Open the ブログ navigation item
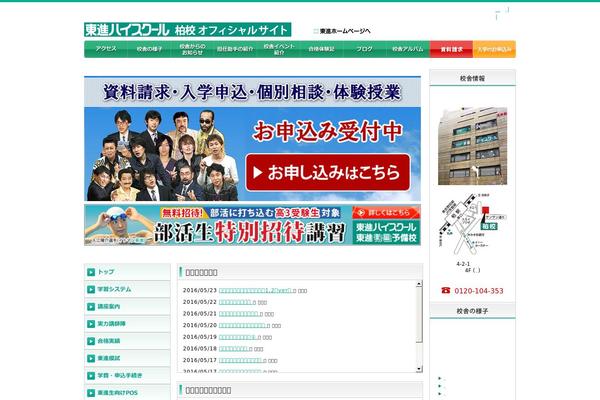 pyautogui.click(x=365, y=49)
